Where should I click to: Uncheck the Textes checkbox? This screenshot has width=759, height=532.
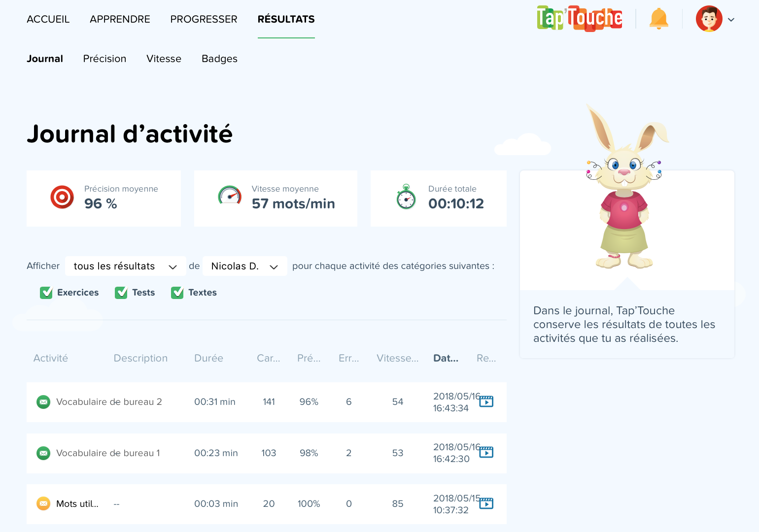[177, 293]
